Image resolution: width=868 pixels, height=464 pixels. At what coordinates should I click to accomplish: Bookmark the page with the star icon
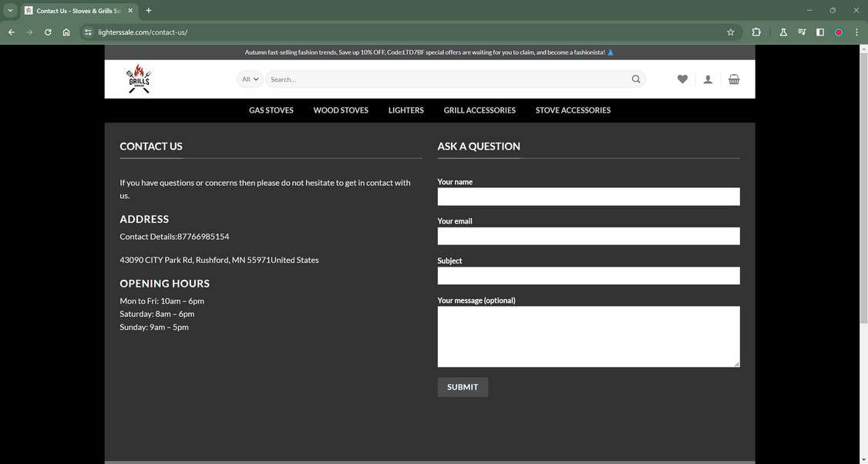pyautogui.click(x=729, y=32)
